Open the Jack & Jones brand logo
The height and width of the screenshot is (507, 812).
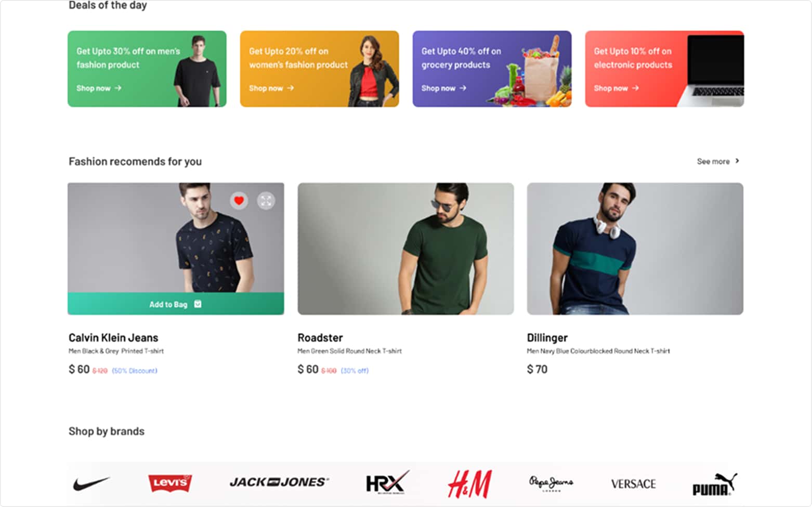coord(279,483)
